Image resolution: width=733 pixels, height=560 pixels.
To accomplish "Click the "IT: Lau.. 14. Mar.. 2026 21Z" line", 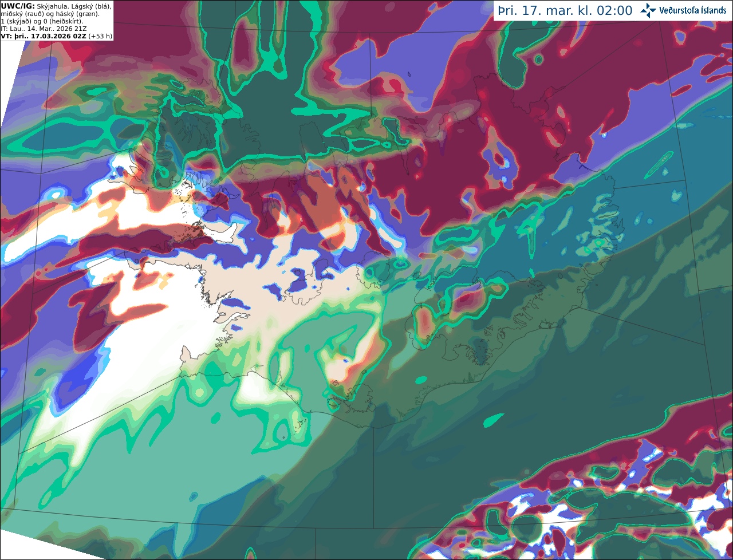I will click(x=44, y=28).
